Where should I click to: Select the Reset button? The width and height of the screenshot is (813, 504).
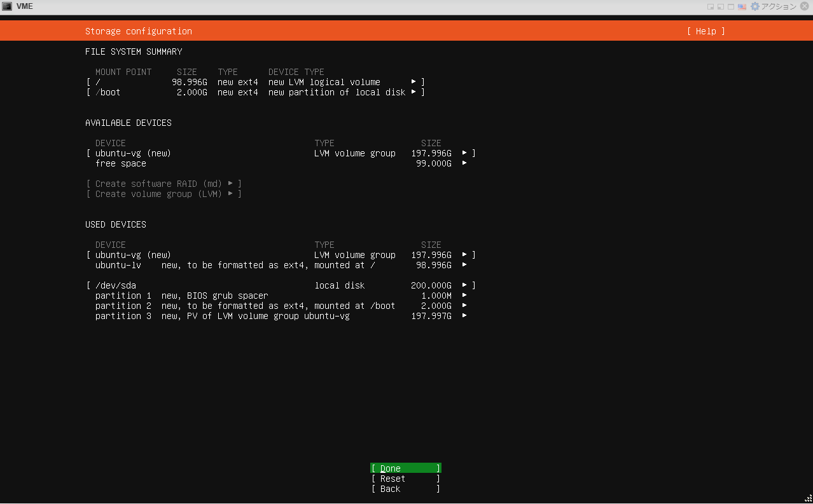coord(405,479)
